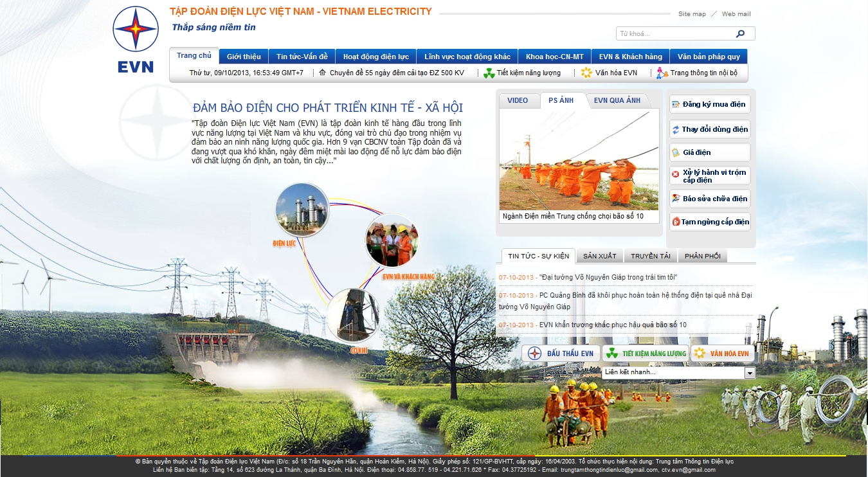868x477 pixels.
Task: Open the Liên kết nhanh dropdown
Action: [x=678, y=372]
